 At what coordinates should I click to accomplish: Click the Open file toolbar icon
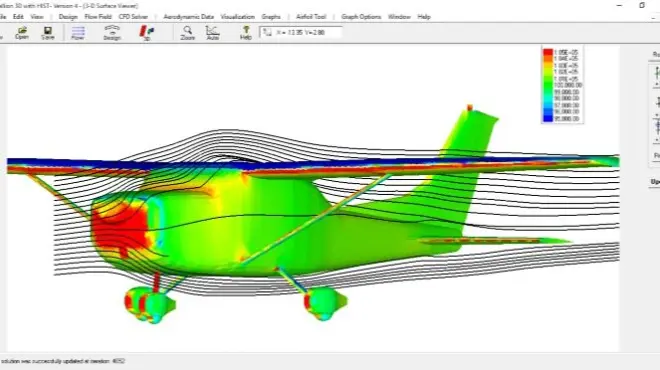22,32
